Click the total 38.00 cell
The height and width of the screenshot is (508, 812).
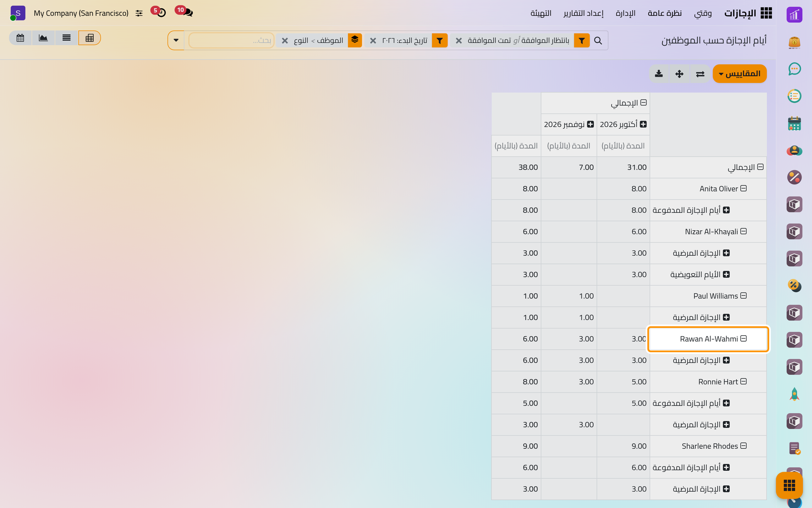(x=516, y=167)
